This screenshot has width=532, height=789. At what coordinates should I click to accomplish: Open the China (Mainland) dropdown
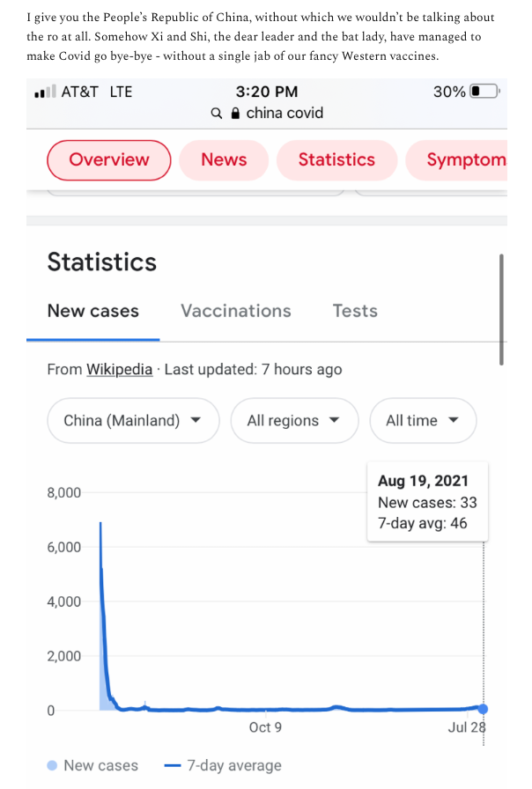click(x=133, y=420)
